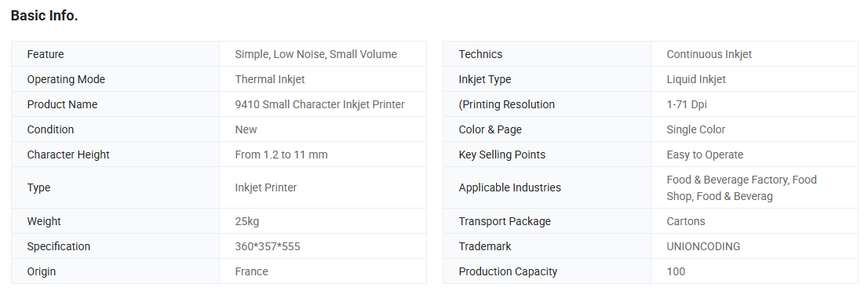Image resolution: width=868 pixels, height=291 pixels.
Task: Click the Single Color value
Action: click(x=696, y=129)
